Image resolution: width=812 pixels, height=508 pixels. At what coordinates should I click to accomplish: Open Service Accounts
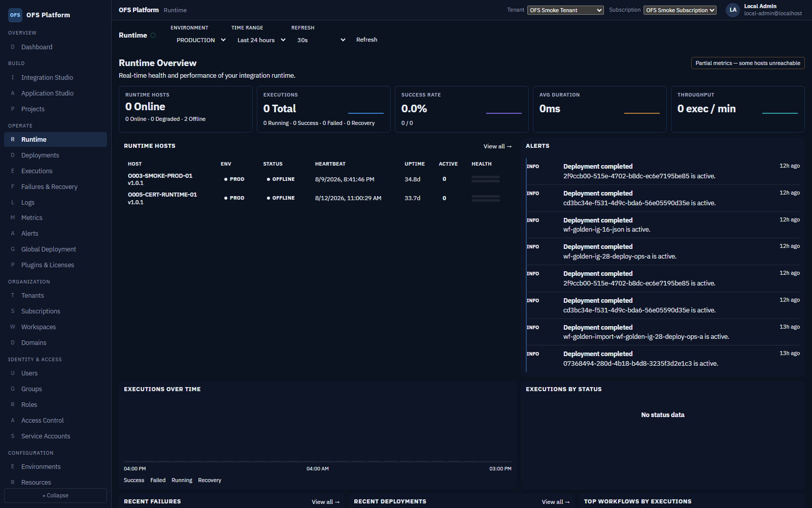pyautogui.click(x=56, y=436)
